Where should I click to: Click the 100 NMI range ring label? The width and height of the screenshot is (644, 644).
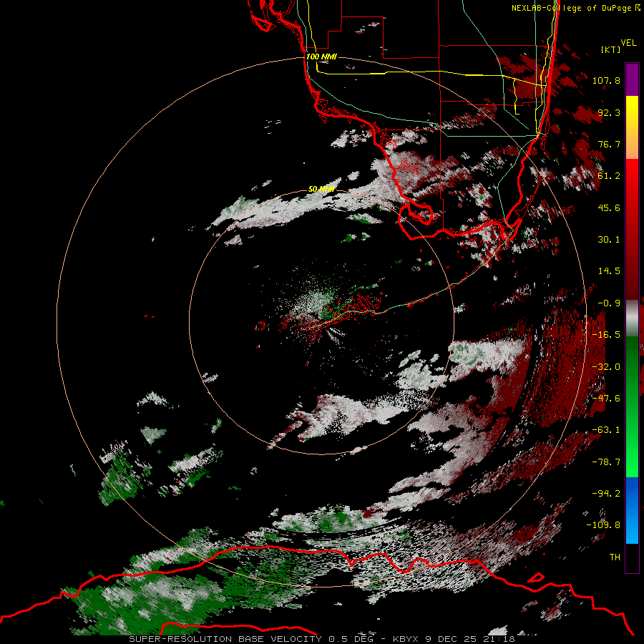pyautogui.click(x=321, y=57)
